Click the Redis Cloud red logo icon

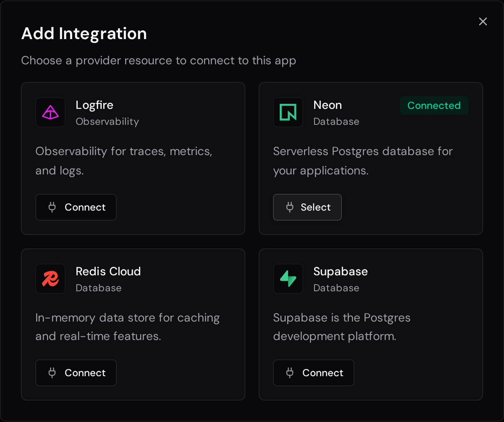[x=50, y=279]
